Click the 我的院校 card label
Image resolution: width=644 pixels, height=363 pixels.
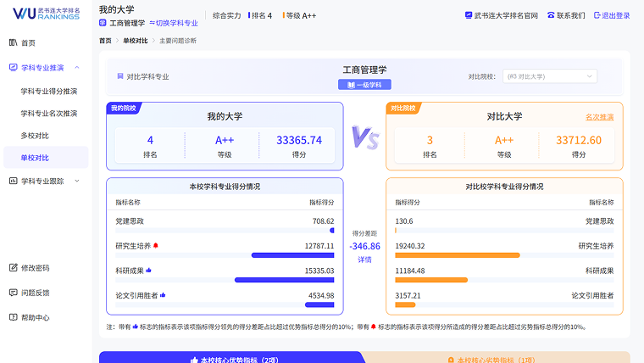[123, 108]
